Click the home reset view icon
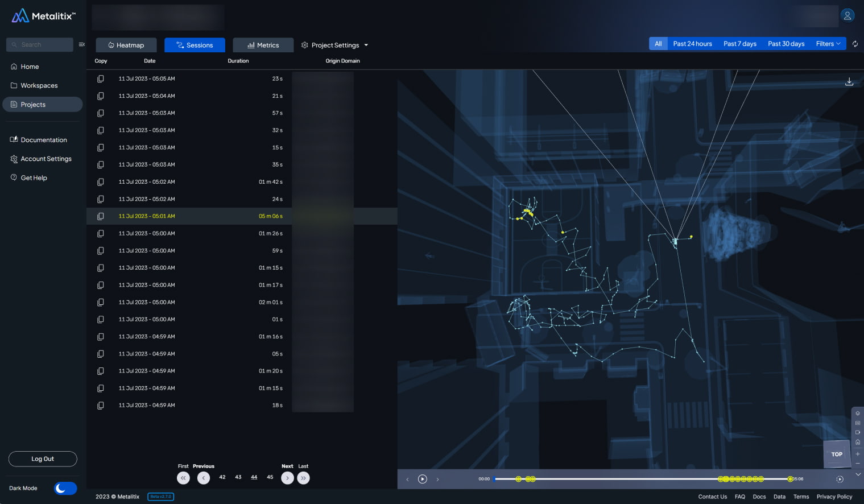 (x=858, y=441)
